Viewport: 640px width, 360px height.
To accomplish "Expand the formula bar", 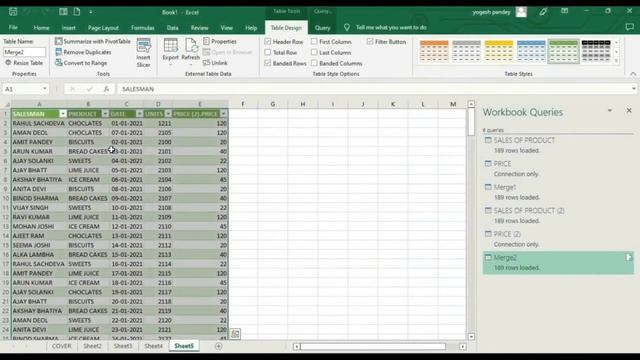I will [633, 89].
